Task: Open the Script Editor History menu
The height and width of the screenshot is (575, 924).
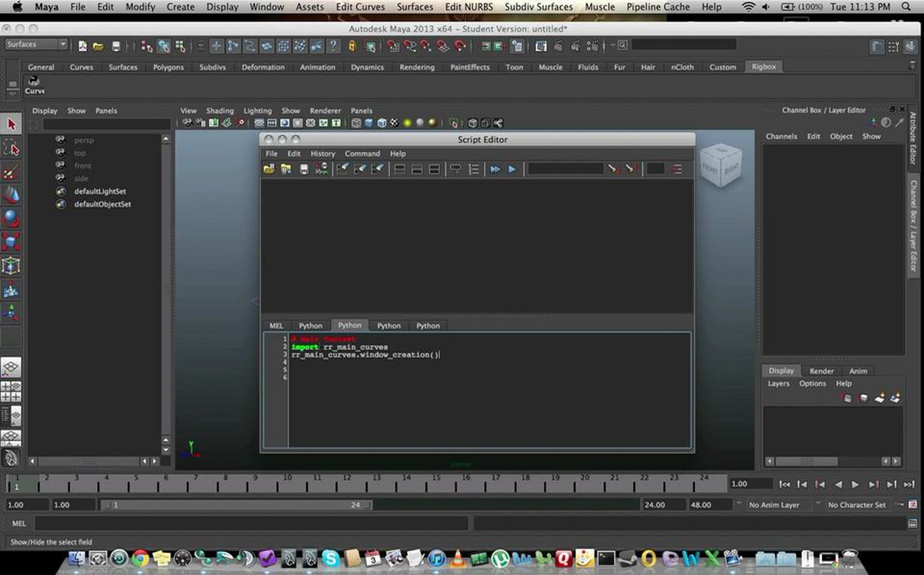Action: click(323, 154)
